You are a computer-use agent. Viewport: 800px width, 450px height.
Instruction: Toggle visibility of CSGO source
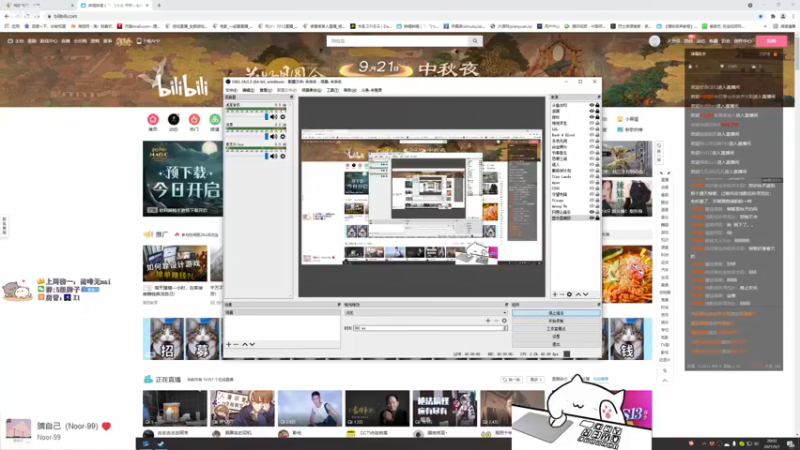coord(592,188)
